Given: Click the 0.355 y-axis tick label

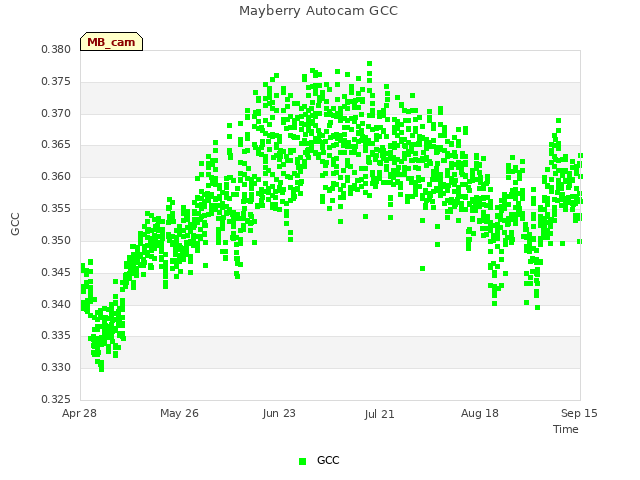Looking at the screenshot, I should click(56, 209).
